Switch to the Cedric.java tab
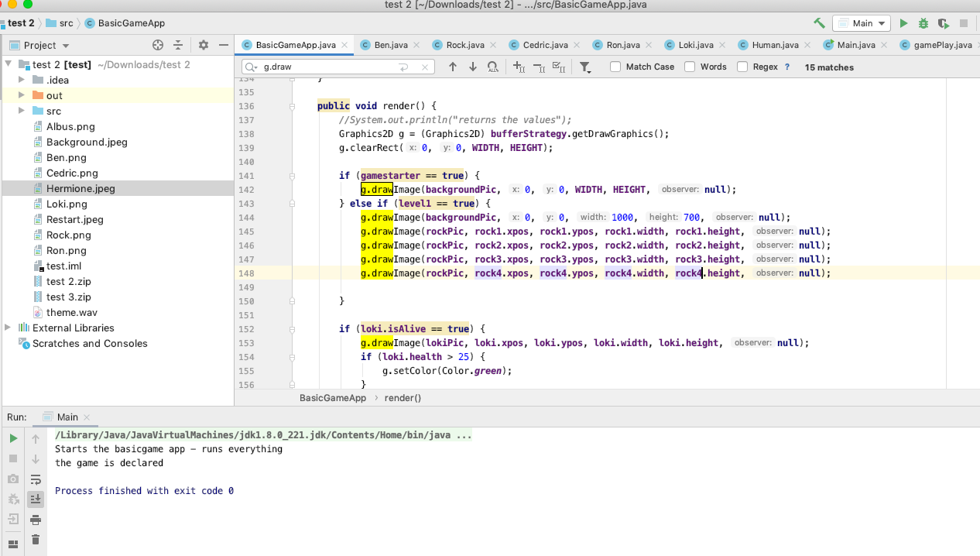This screenshot has height=556, width=980. (545, 45)
